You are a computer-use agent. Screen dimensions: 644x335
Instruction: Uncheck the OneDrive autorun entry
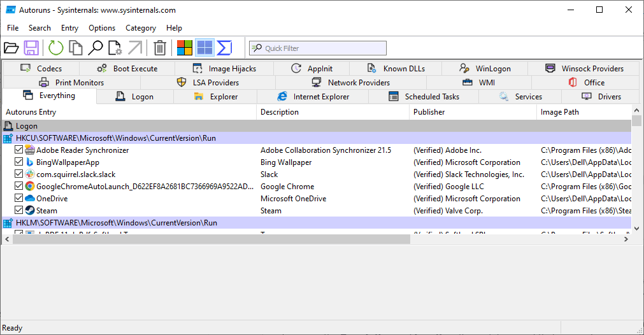(x=18, y=198)
